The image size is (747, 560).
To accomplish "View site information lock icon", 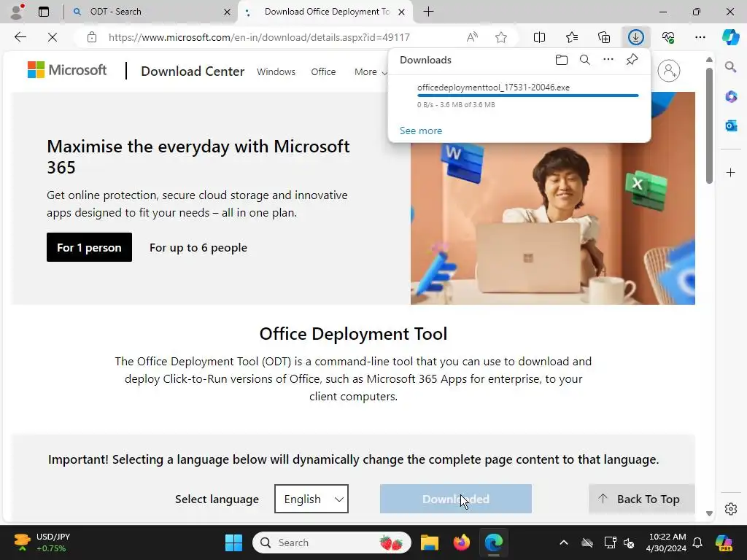I will tap(92, 37).
